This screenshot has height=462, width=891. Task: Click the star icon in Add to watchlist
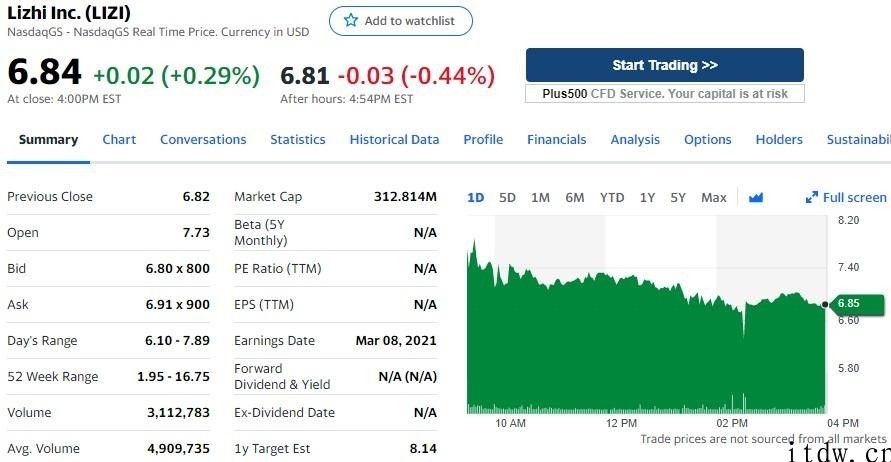(x=351, y=20)
